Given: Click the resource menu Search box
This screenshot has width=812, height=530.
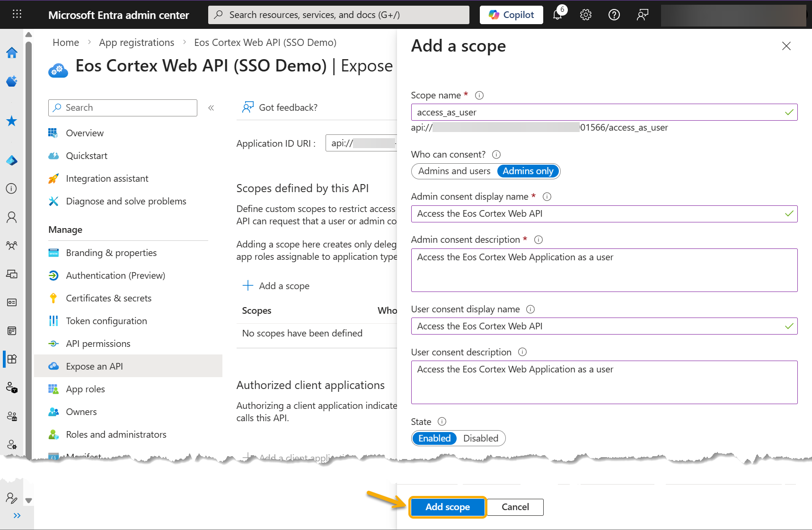Looking at the screenshot, I should [x=123, y=108].
